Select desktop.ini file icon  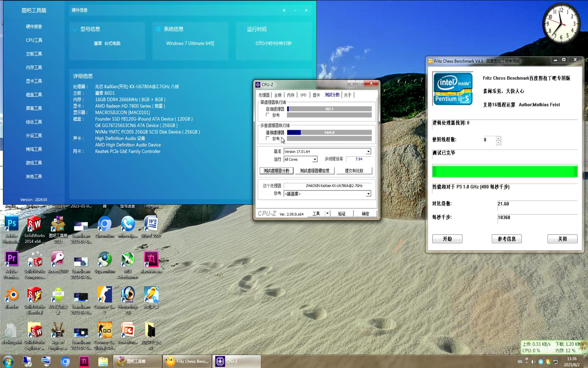tap(11, 333)
